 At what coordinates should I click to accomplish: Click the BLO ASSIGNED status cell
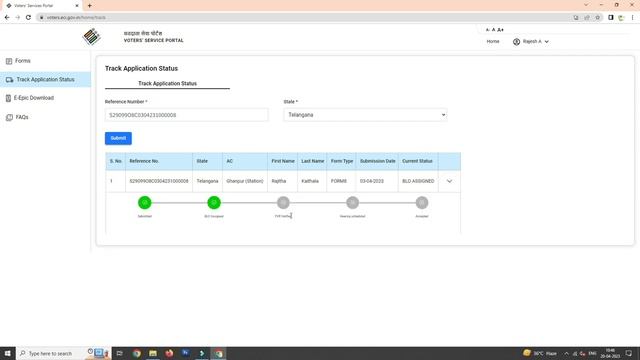tap(418, 181)
